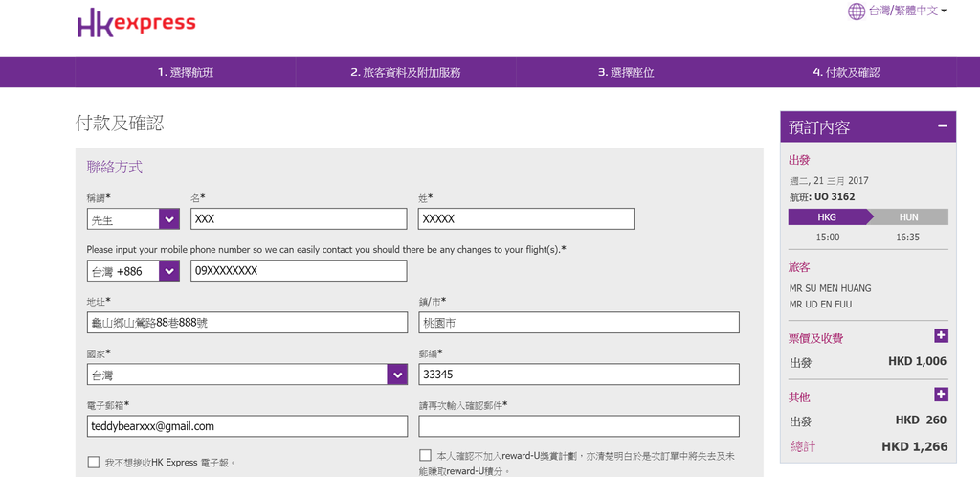The image size is (980, 477).
Task: Click the mobile phone number field
Action: (x=299, y=271)
